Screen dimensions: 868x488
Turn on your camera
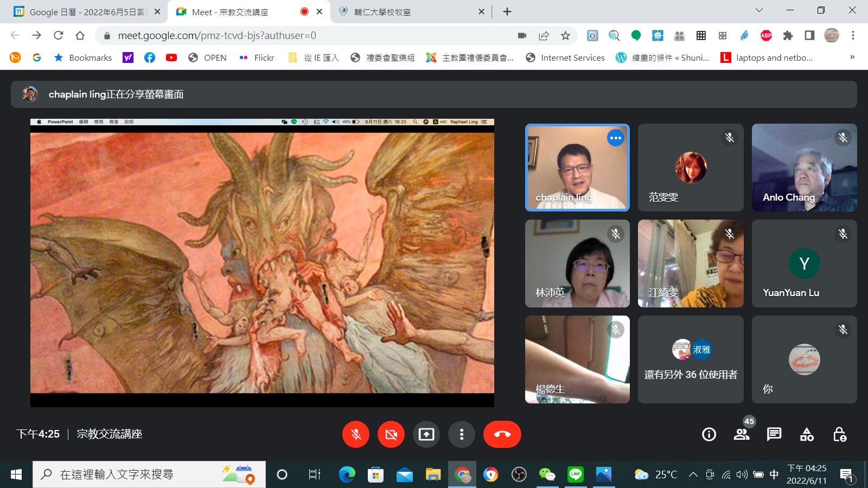(x=391, y=434)
